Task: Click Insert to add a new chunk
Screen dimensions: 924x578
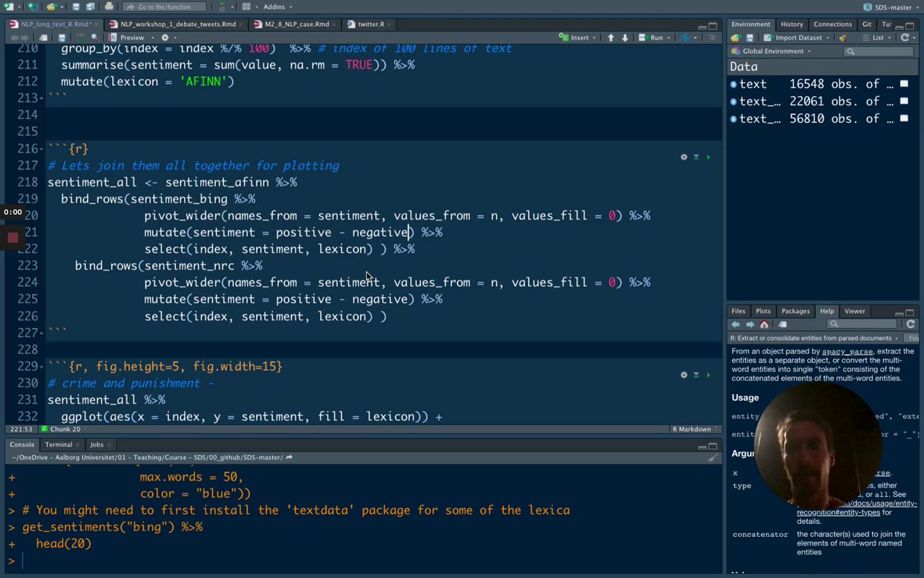Action: tap(577, 38)
